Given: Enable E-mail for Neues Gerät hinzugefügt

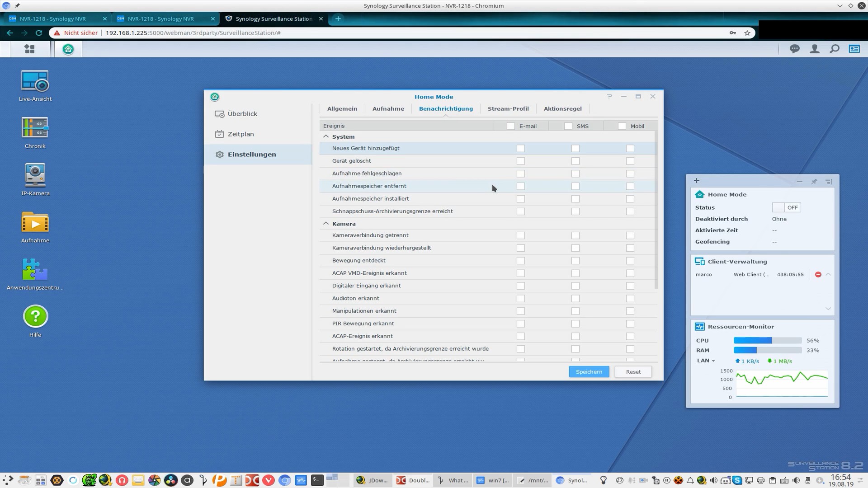Looking at the screenshot, I should pyautogui.click(x=521, y=148).
